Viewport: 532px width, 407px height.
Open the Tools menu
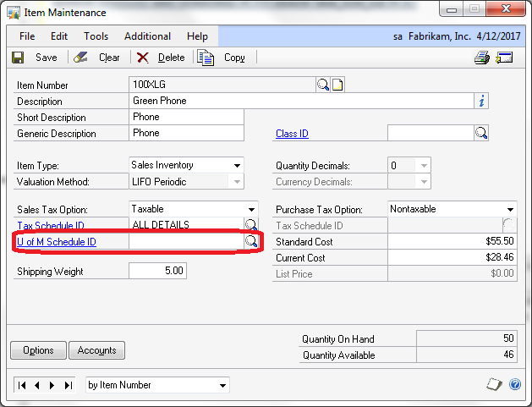(x=96, y=36)
